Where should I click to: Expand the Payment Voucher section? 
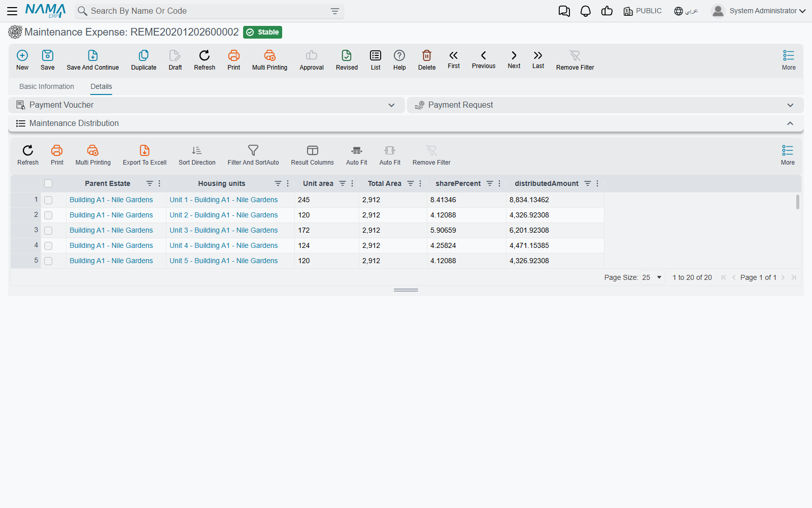pos(391,105)
